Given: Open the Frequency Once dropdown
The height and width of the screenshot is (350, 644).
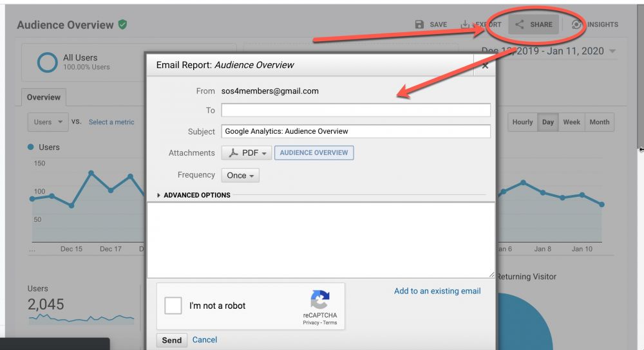Looking at the screenshot, I should [240, 175].
